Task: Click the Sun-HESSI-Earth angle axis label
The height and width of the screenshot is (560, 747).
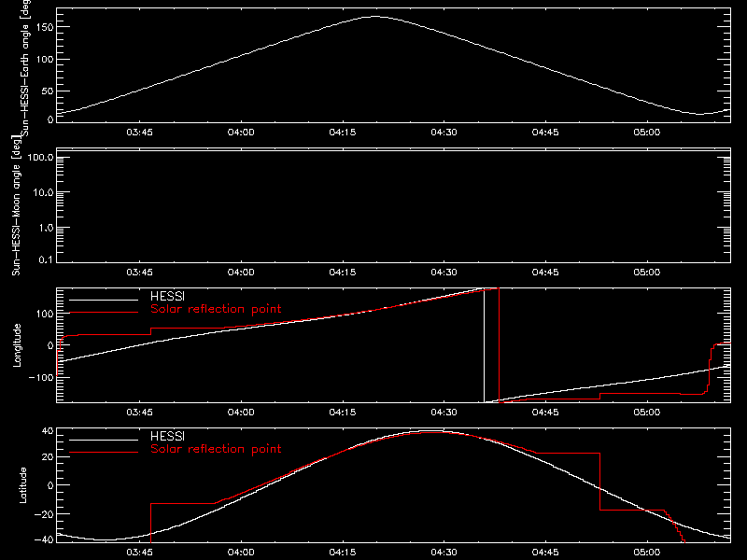Action: 24,67
